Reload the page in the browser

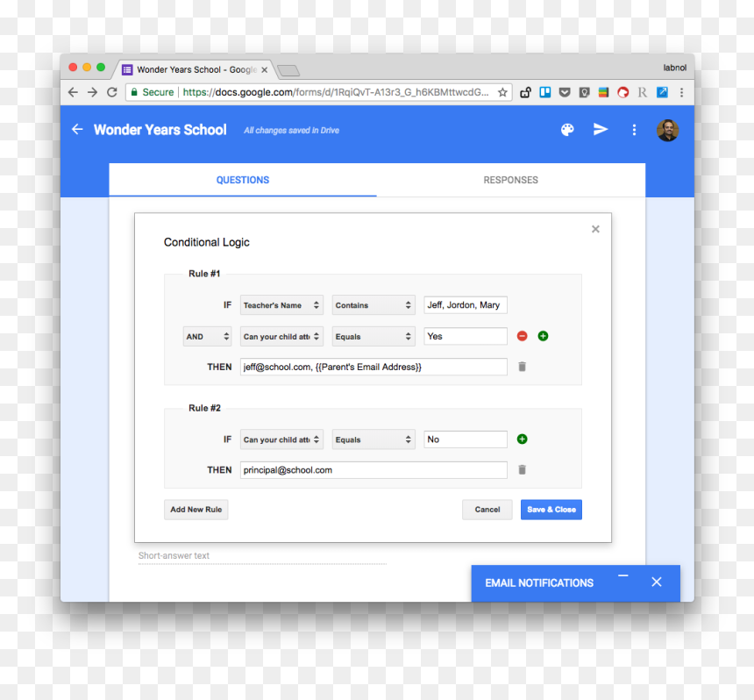(112, 92)
